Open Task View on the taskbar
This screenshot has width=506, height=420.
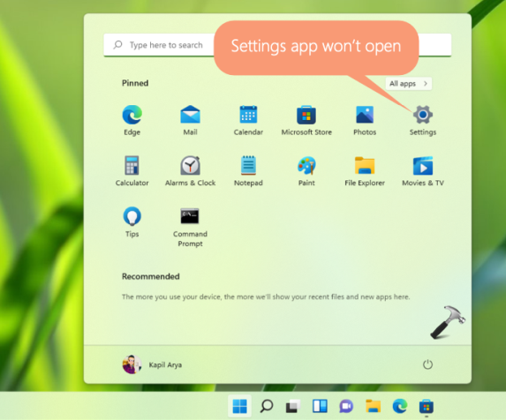(x=293, y=406)
